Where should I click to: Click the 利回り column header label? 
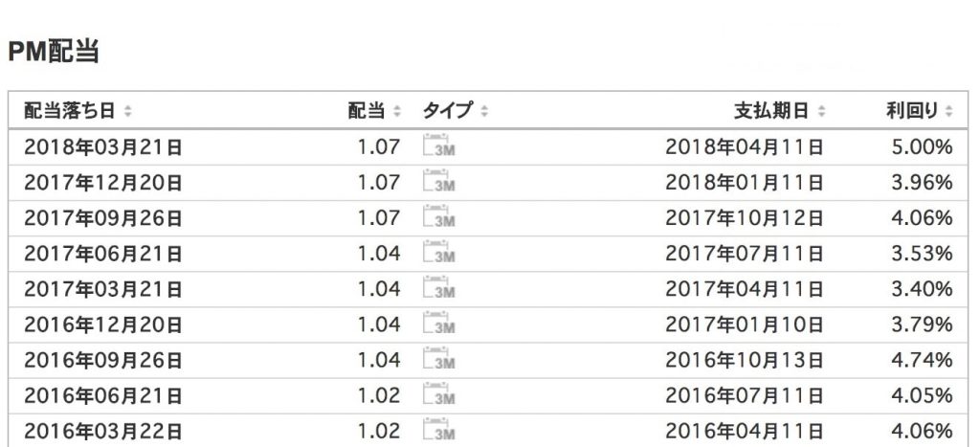point(912,111)
